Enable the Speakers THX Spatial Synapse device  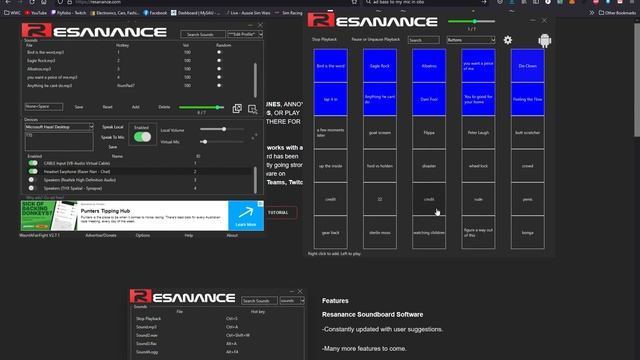click(32, 188)
